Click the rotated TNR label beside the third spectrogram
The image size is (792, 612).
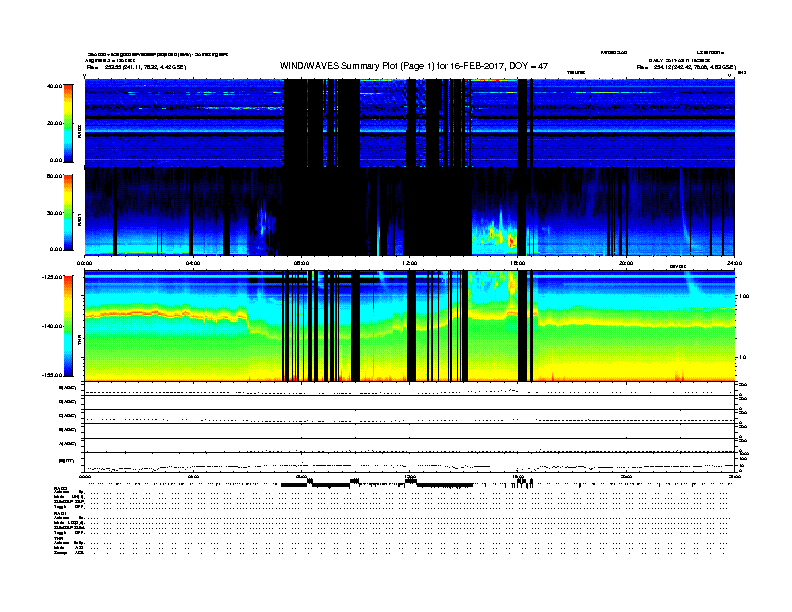click(79, 341)
